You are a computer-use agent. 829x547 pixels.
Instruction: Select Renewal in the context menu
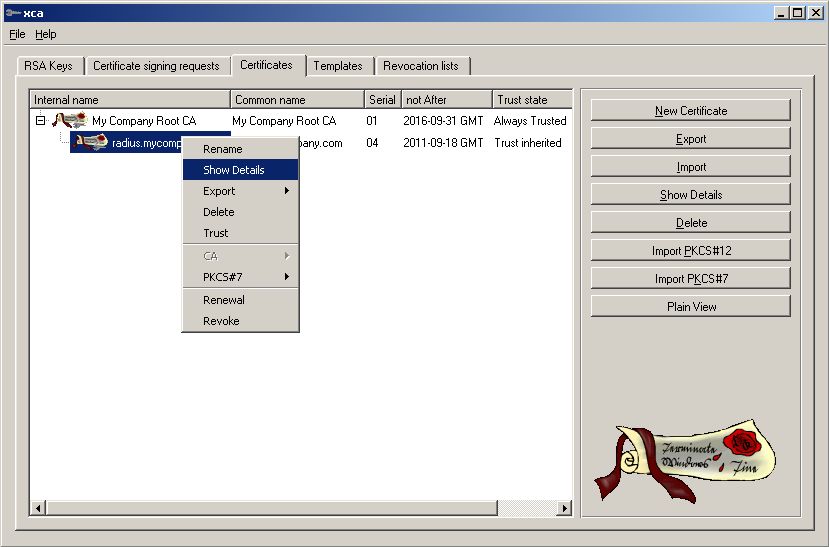(x=224, y=300)
